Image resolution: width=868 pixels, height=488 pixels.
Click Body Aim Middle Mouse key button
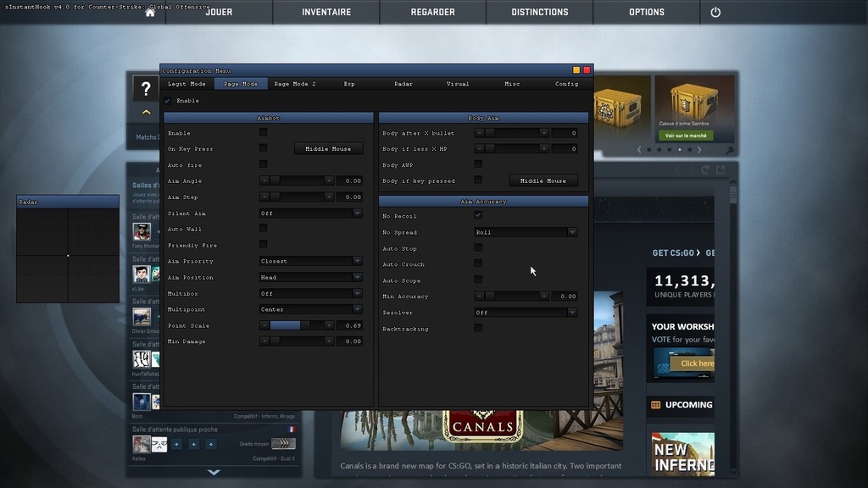(x=543, y=181)
